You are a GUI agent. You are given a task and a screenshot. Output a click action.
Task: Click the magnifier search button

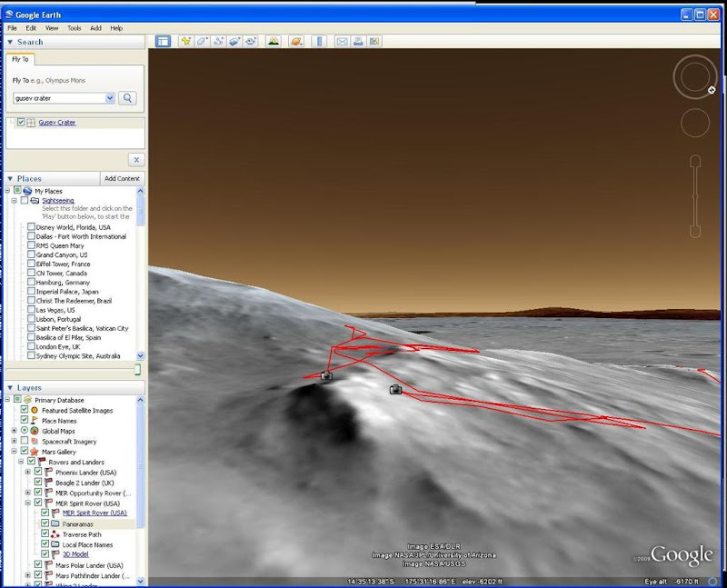click(128, 98)
